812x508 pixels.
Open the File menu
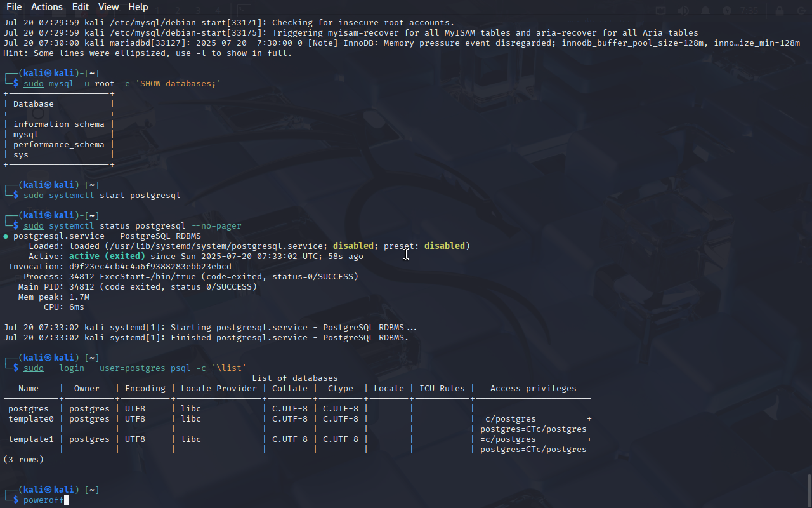coord(14,7)
